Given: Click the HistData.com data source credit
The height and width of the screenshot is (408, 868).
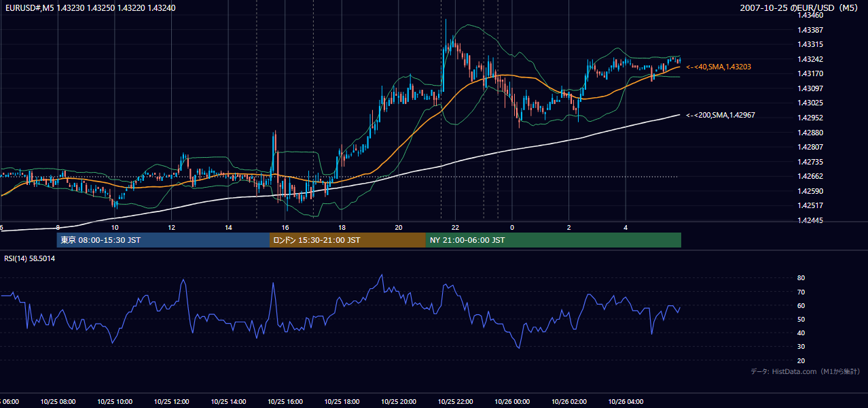Looking at the screenshot, I should click(x=805, y=371).
